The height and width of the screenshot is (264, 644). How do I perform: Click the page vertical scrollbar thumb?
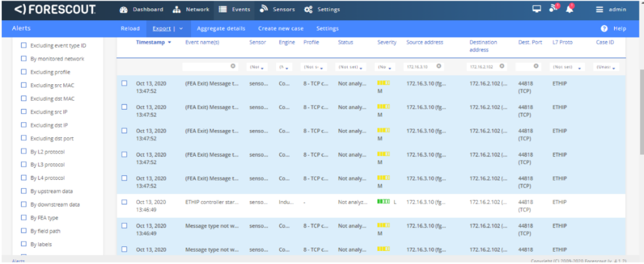pos(641,111)
